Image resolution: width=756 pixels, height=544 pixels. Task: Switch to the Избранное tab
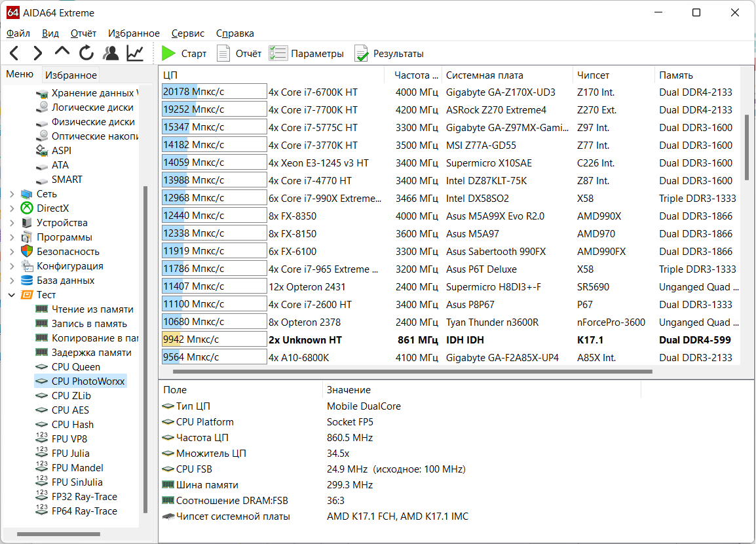pyautogui.click(x=71, y=75)
